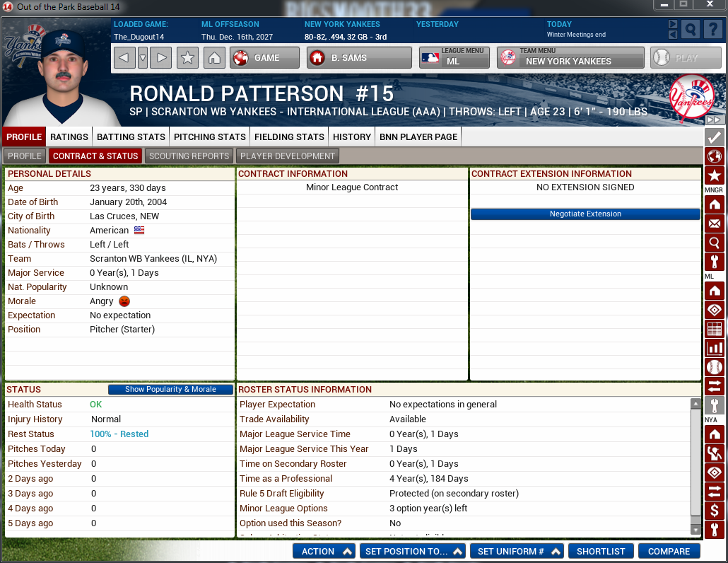Toggle the bookmark star beside the navigation arrows

coord(187,58)
